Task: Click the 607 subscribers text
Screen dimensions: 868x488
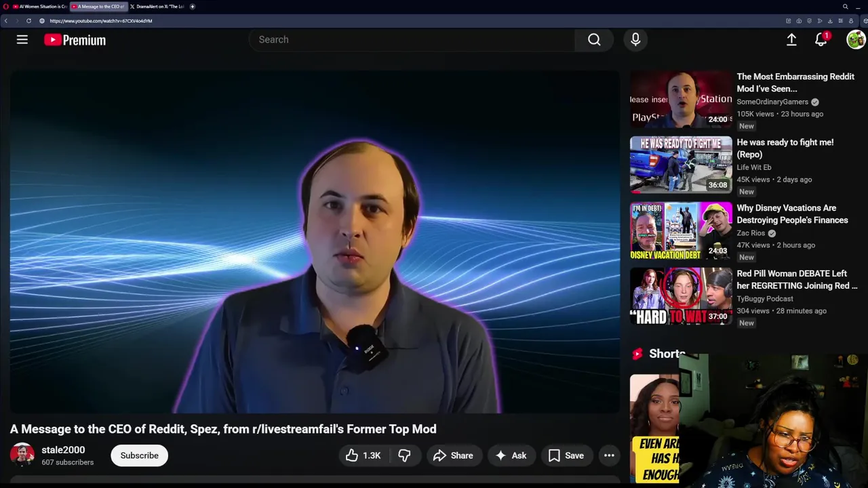Action: pyautogui.click(x=67, y=462)
